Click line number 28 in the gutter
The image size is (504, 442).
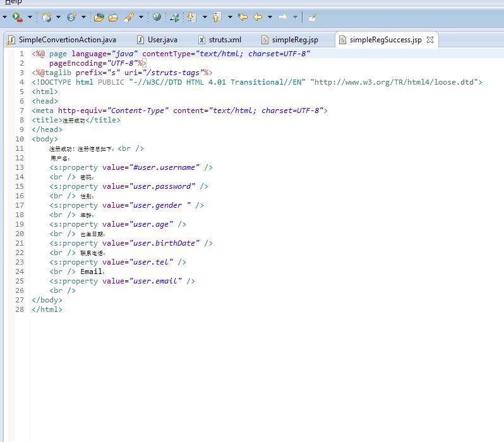tap(20, 309)
